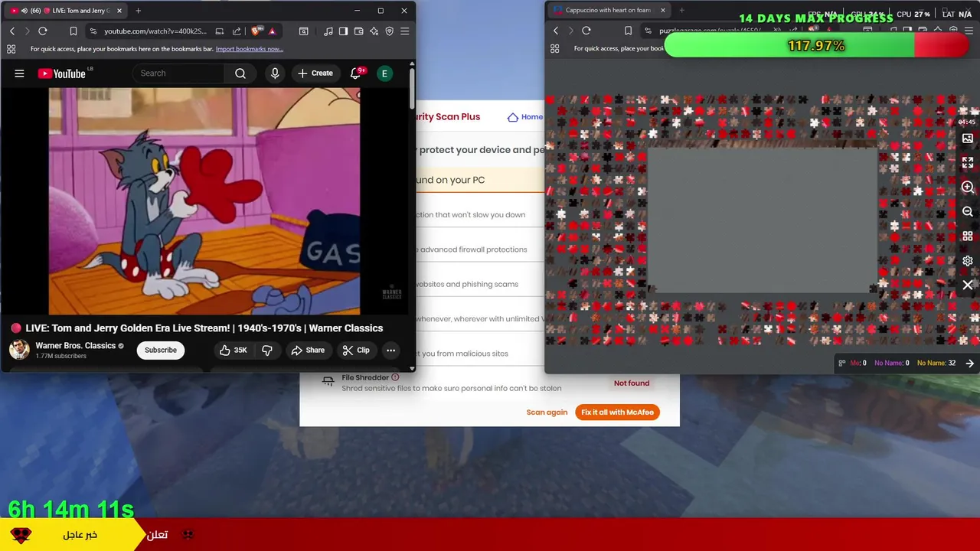
Task: Focus the YouTube Search field
Action: (178, 73)
